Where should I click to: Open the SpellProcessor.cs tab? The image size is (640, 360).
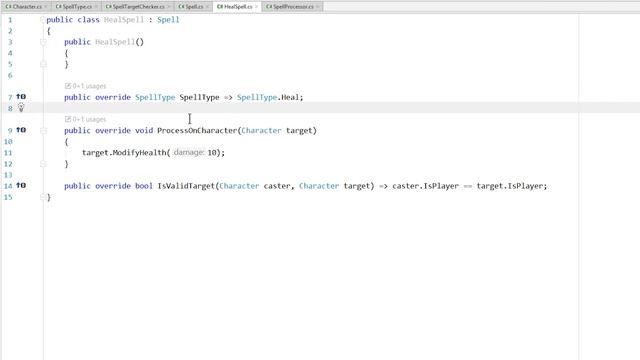tap(293, 7)
